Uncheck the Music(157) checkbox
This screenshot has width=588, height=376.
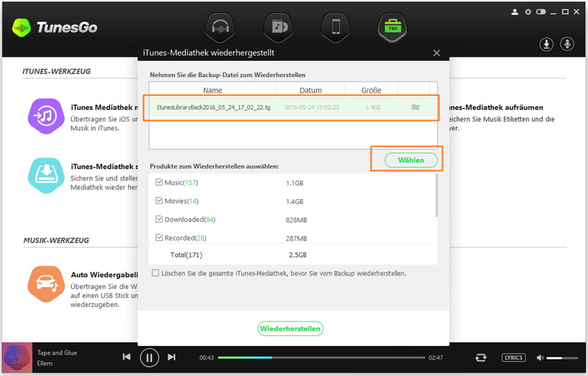[x=159, y=182]
